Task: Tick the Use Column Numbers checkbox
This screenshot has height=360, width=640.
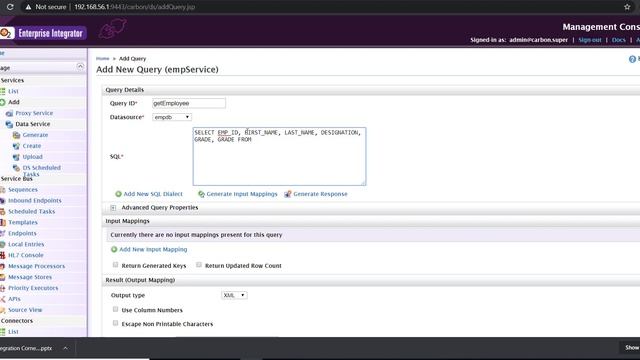Action: coord(116,309)
